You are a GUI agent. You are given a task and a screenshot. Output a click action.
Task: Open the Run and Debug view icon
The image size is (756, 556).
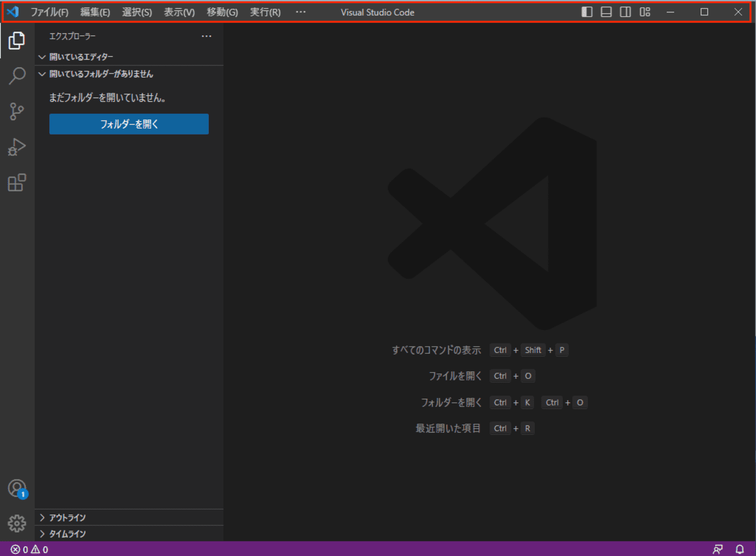click(x=17, y=147)
